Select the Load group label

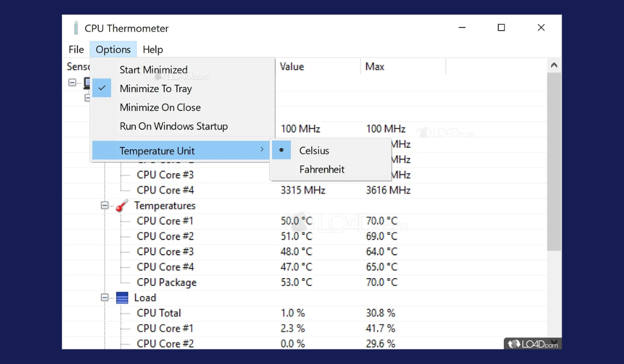pos(145,298)
